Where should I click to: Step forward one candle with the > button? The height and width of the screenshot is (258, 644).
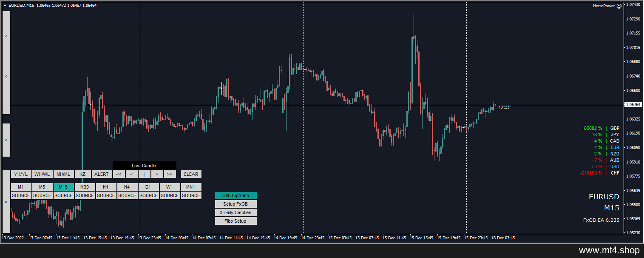(157, 174)
